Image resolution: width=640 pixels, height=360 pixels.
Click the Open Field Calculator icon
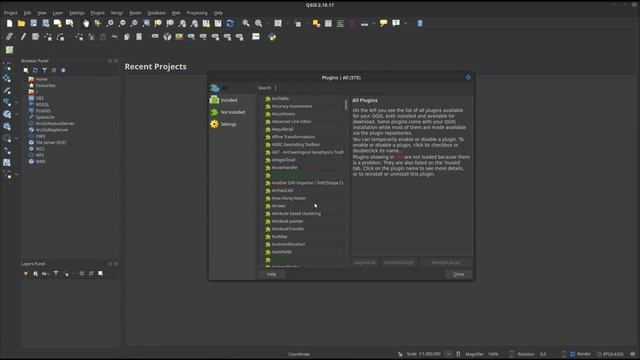pyautogui.click(x=340, y=23)
